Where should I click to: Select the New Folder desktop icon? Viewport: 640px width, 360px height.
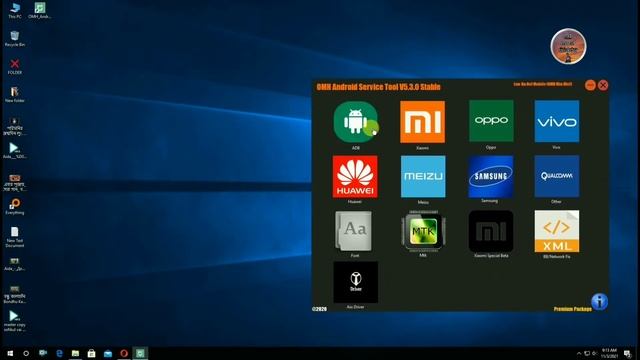(15, 94)
